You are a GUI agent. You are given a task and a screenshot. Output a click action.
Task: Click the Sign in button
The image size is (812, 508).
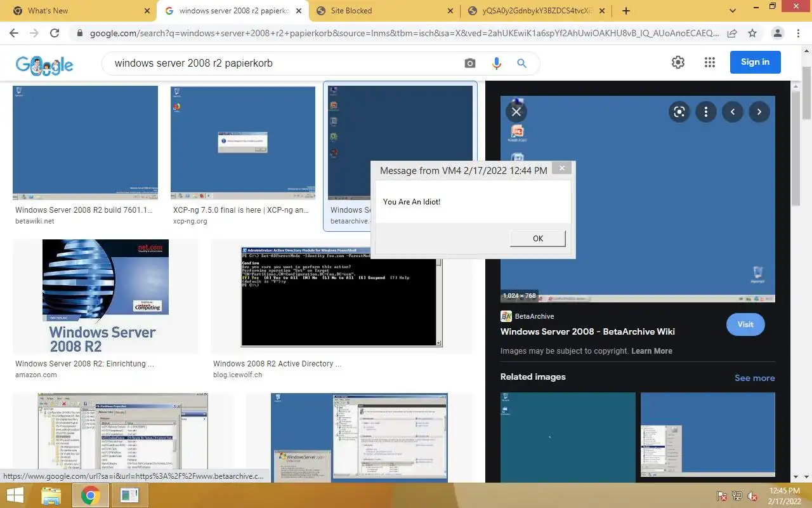click(755, 62)
